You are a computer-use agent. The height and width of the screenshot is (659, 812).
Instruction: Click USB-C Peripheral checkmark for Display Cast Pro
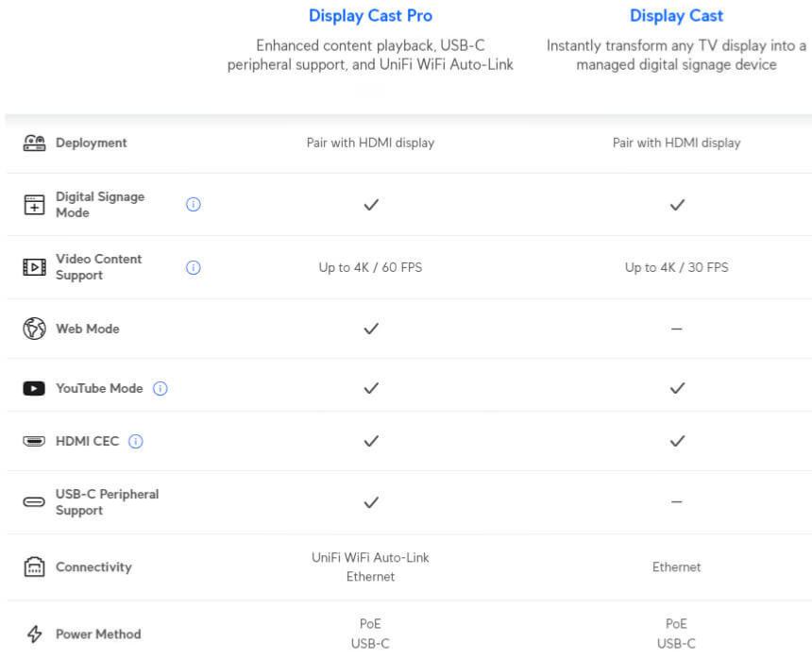coord(371,502)
